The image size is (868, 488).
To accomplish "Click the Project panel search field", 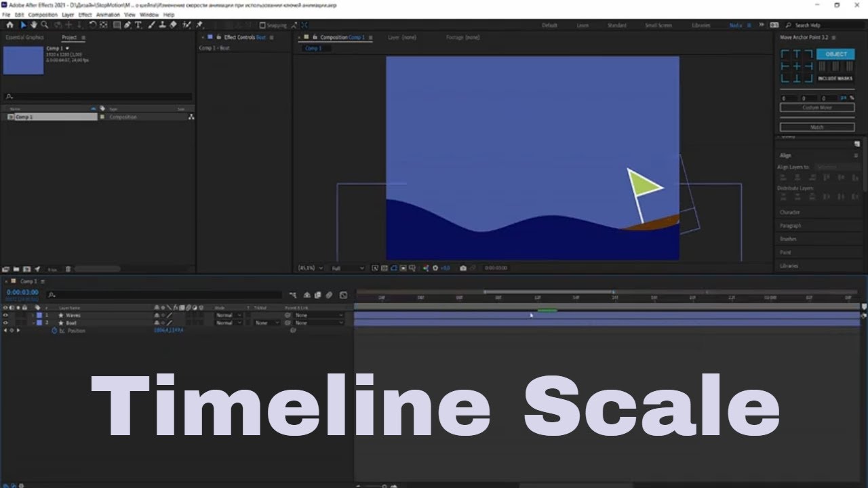I will coord(98,96).
